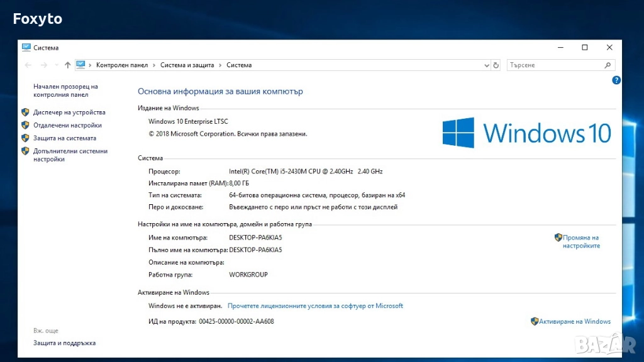Expand the address bar history dropdown
The height and width of the screenshot is (362, 644).
(x=487, y=65)
